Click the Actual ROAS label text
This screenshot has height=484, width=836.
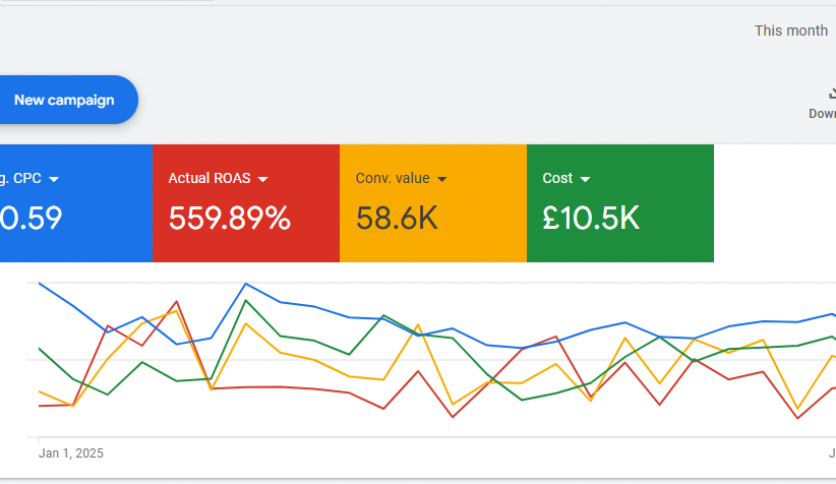click(209, 179)
